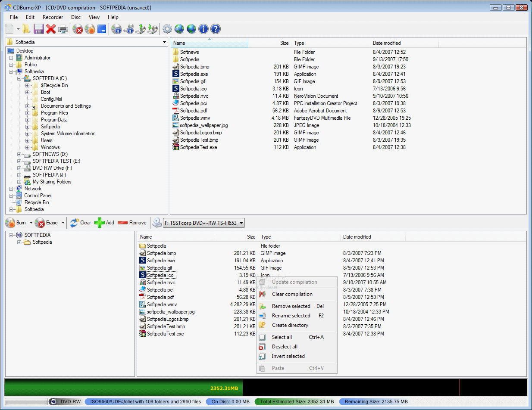
Task: Click the Add button label
Action: click(x=110, y=223)
